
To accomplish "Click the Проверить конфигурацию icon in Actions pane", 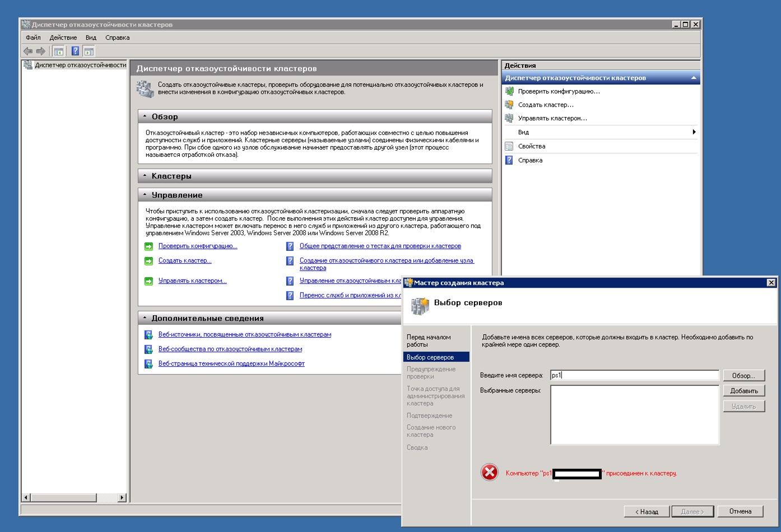I will (x=509, y=91).
